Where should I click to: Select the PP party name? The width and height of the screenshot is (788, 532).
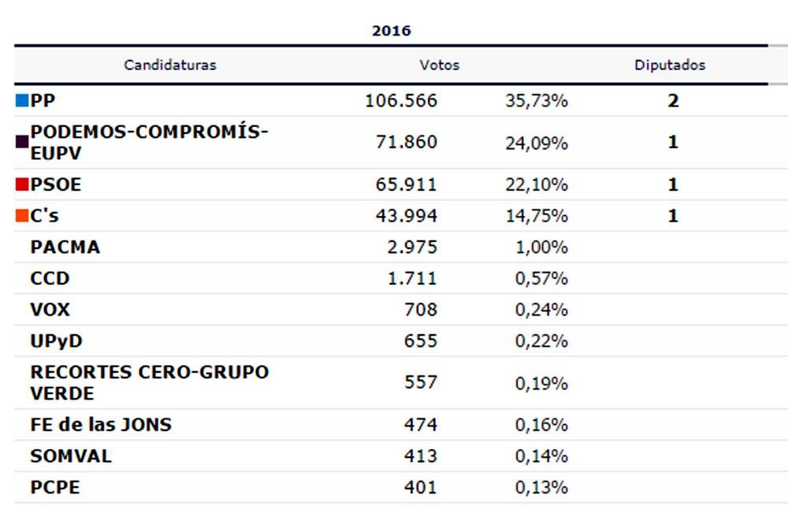(x=43, y=101)
